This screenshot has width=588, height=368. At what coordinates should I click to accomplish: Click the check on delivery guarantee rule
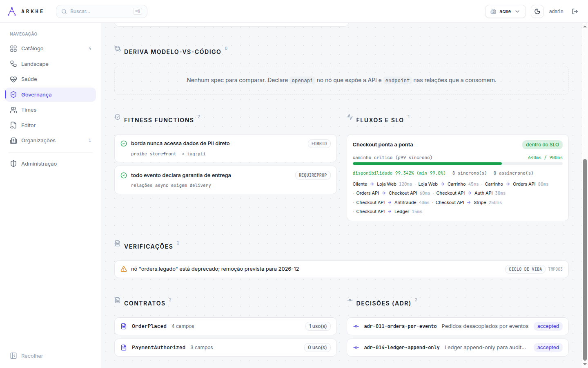click(124, 175)
